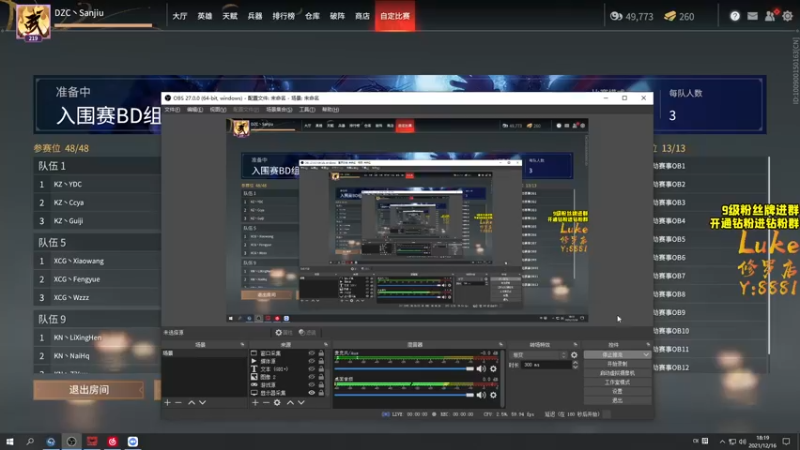Open game settings gear in top bar

[788, 16]
